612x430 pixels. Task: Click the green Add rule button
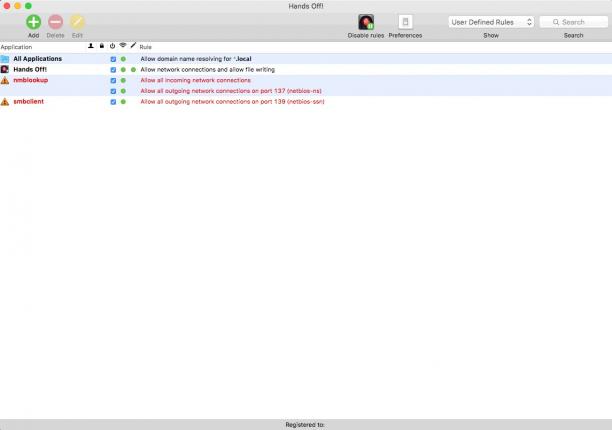point(34,22)
